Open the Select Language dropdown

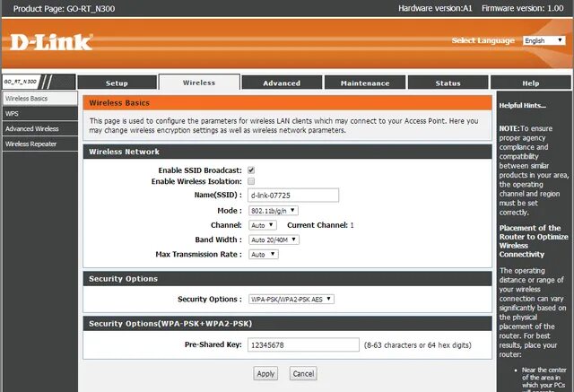tap(544, 40)
